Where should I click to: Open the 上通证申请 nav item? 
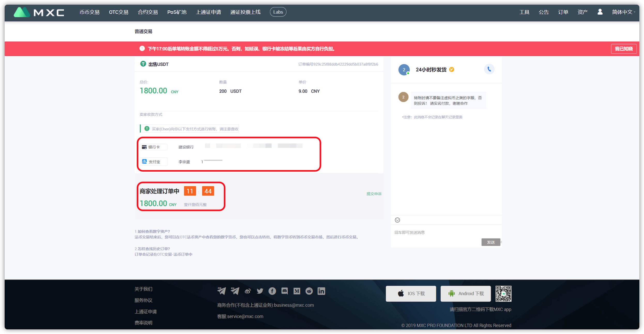pos(208,12)
